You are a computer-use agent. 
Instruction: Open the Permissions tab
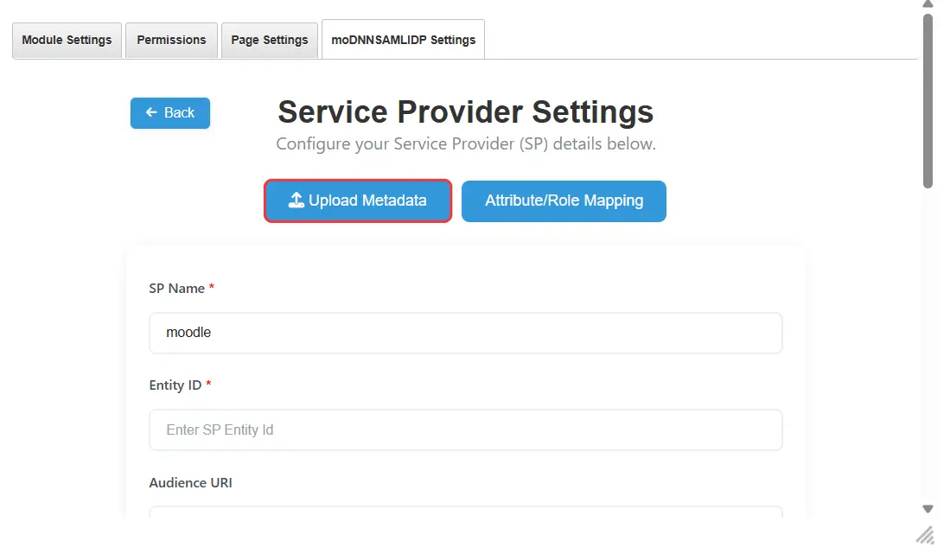click(x=171, y=39)
